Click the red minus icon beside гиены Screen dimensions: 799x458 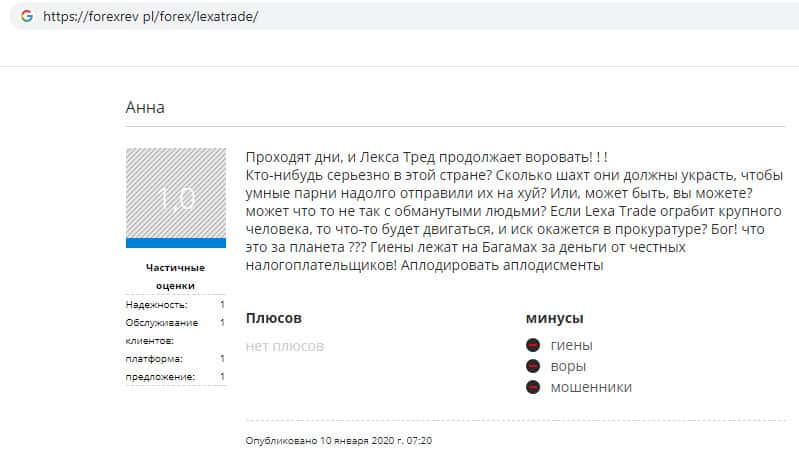533,345
